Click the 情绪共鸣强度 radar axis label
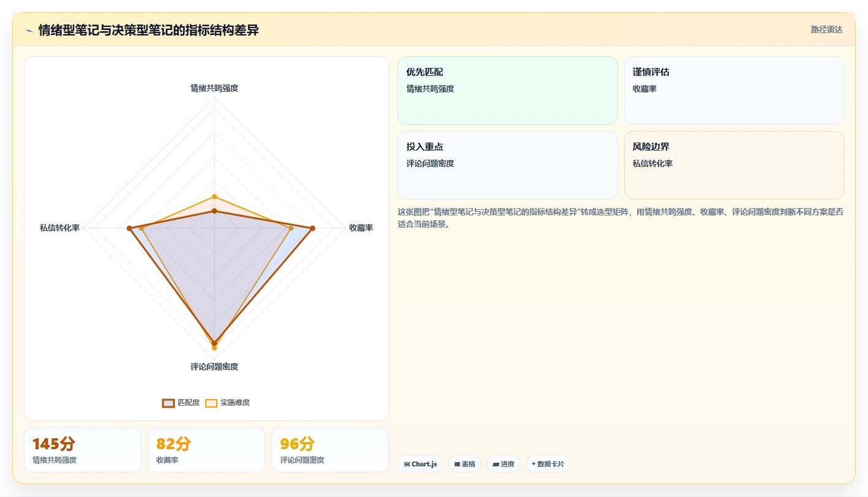Image resolution: width=868 pixels, height=497 pixels. click(x=214, y=88)
